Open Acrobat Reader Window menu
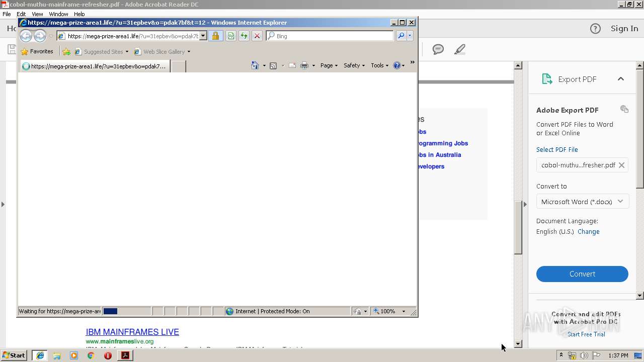This screenshot has width=644, height=362. (x=58, y=14)
